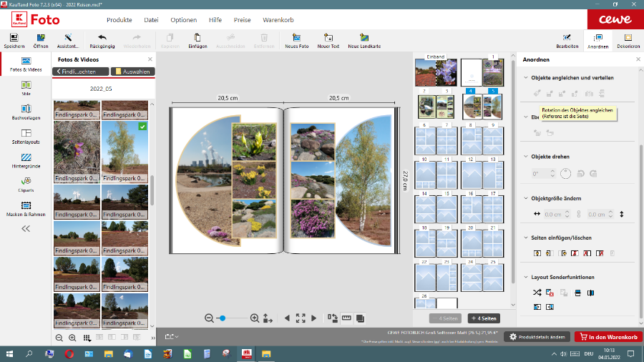Click the shuffle layout icon
The height and width of the screenshot is (362, 644).
[537, 293]
